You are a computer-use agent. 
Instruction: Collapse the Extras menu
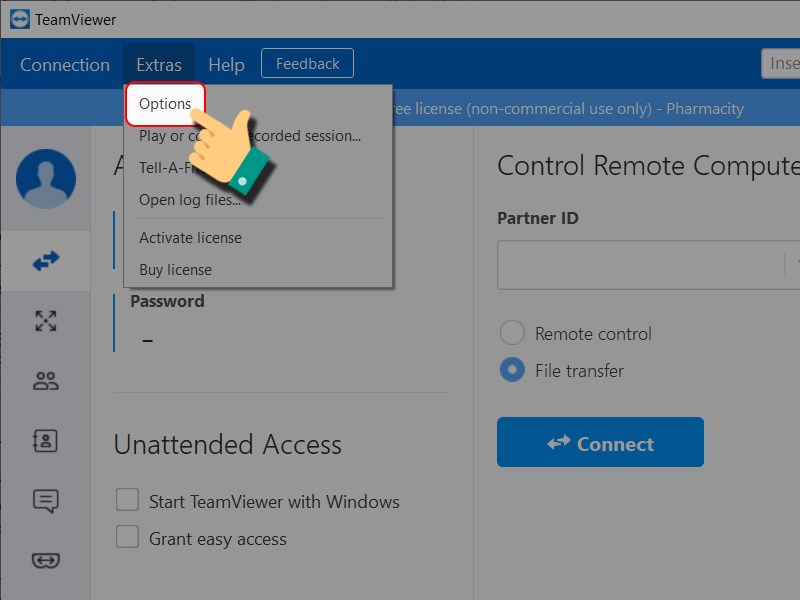tap(159, 65)
